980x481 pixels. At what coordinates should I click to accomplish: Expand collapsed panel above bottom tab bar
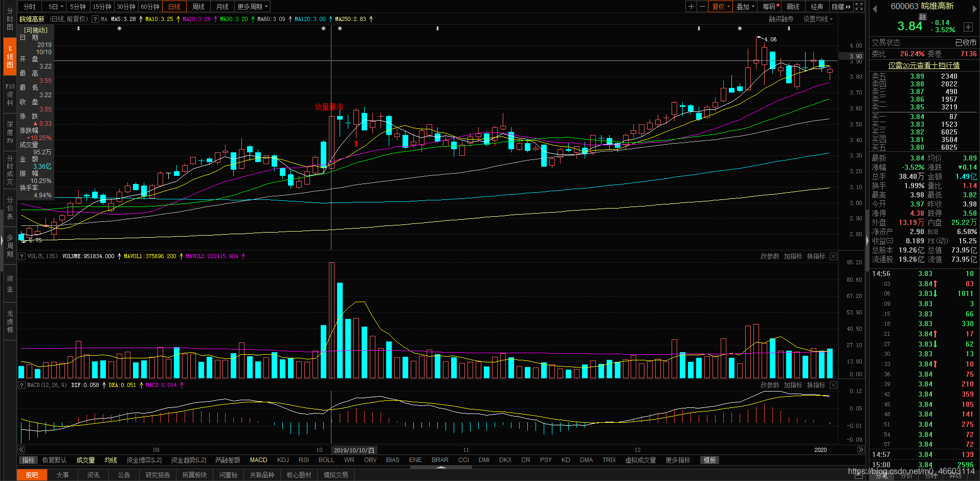click(x=441, y=467)
